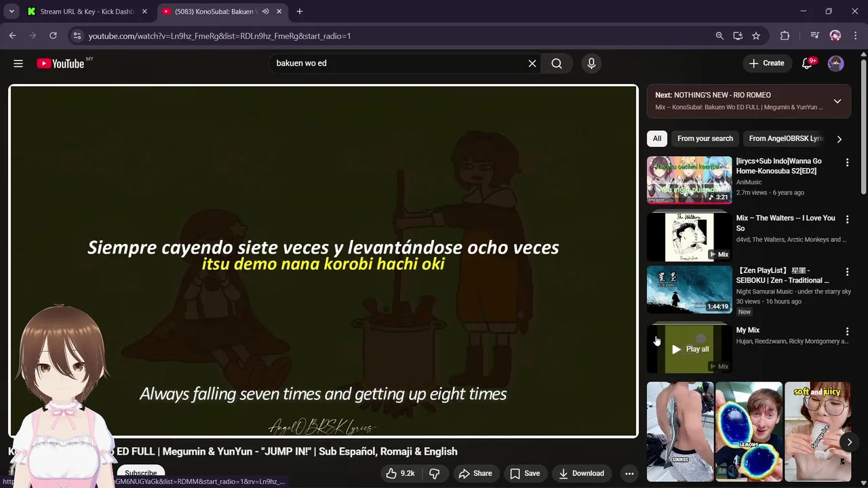Share the video

pyautogui.click(x=475, y=473)
